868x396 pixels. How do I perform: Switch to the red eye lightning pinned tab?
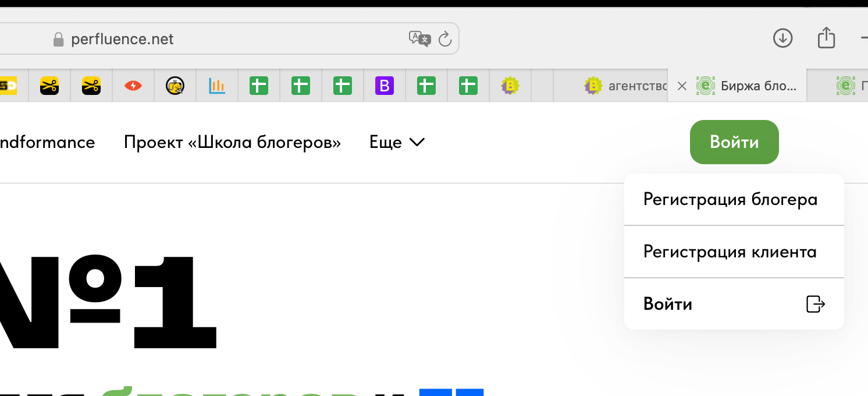point(133,86)
